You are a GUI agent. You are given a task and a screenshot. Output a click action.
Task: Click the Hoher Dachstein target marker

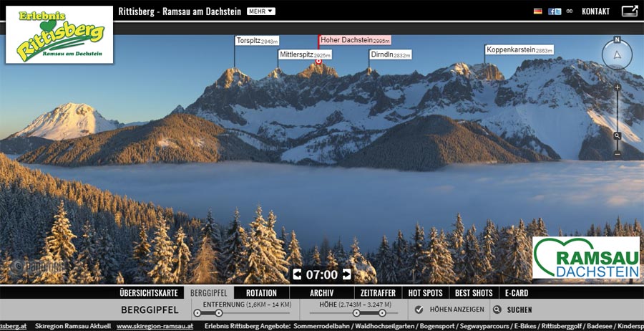pos(318,62)
